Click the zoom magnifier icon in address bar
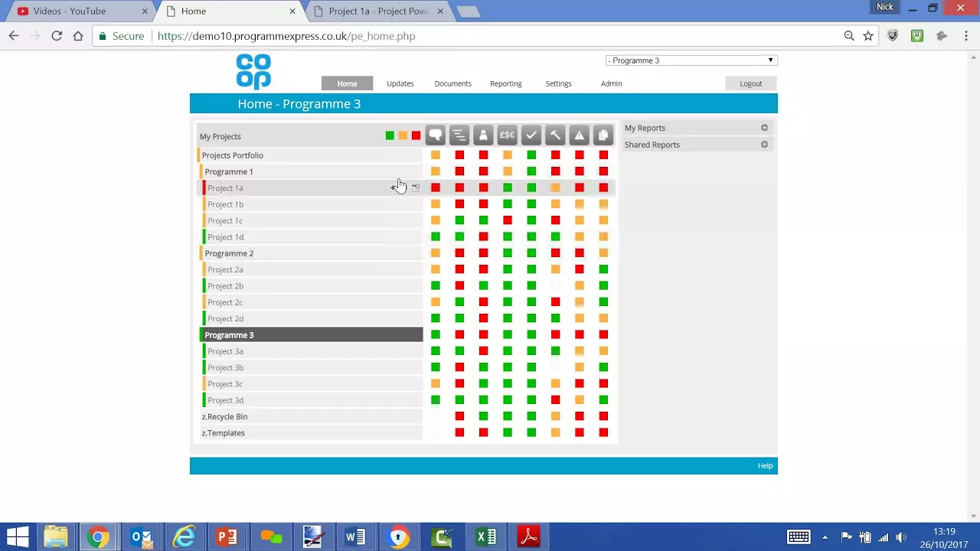980x551 pixels. (x=849, y=36)
